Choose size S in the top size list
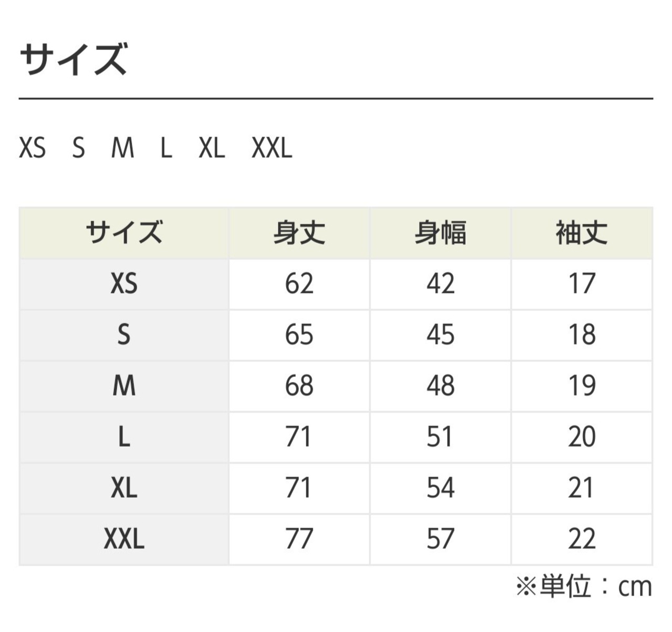Viewport: 672px width, 632px height. 78,148
